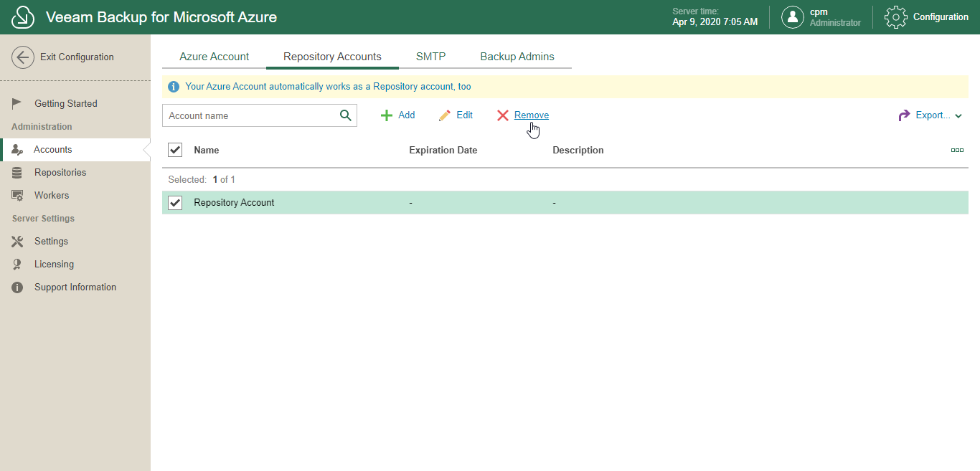Click the pencil Edit icon
The image size is (980, 471).
tap(445, 115)
